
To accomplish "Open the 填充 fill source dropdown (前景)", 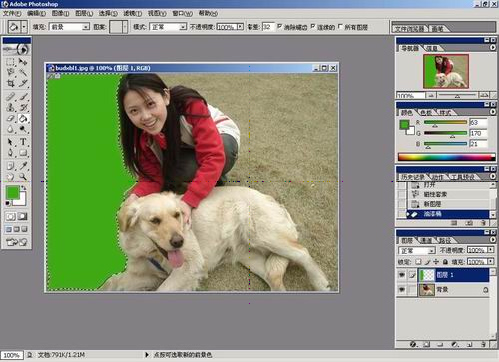I will [x=70, y=27].
